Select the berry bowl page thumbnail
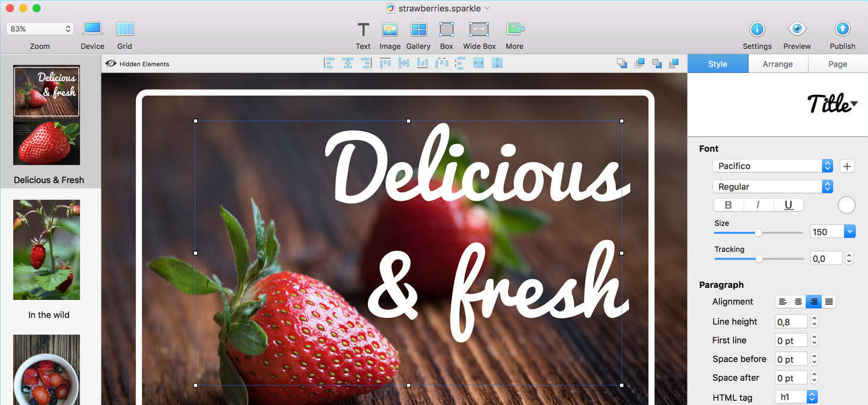The width and height of the screenshot is (868, 405). tap(47, 370)
